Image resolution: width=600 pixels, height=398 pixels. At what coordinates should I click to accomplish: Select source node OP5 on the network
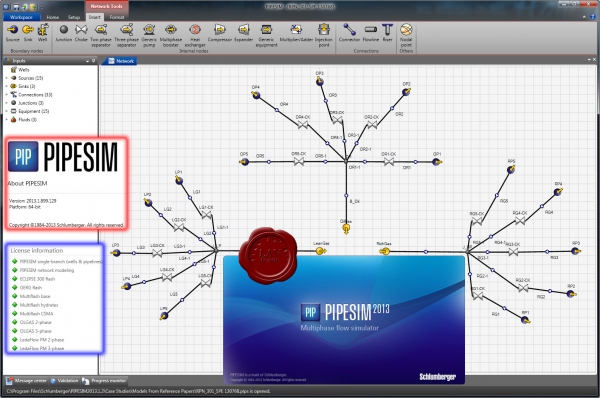point(244,162)
